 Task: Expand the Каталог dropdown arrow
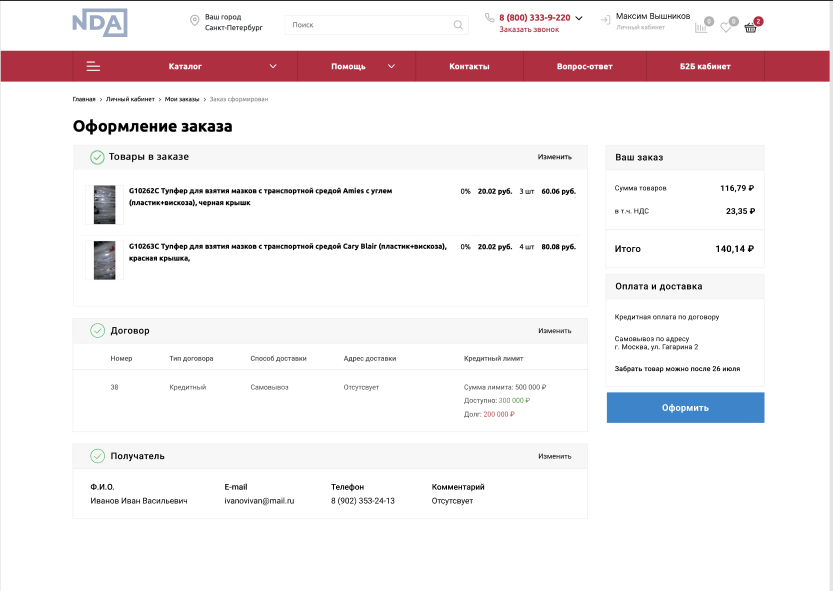coord(273,67)
